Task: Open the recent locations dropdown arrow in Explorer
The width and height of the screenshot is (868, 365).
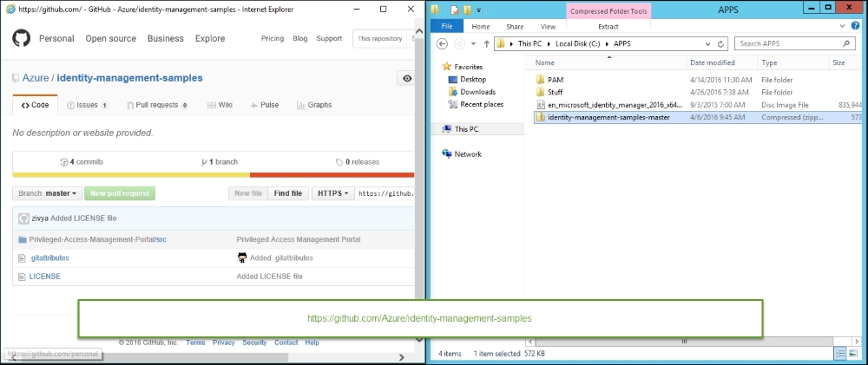Action: pos(473,43)
